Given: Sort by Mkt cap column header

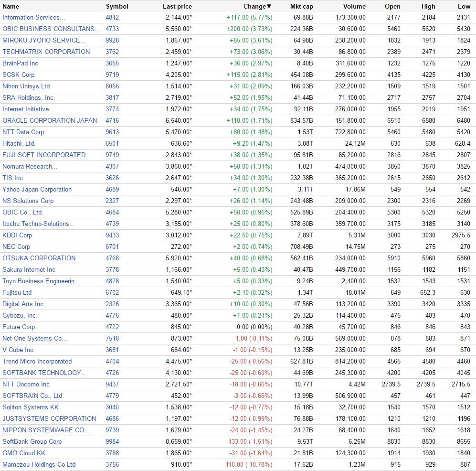Looking at the screenshot, I should click(x=301, y=6).
